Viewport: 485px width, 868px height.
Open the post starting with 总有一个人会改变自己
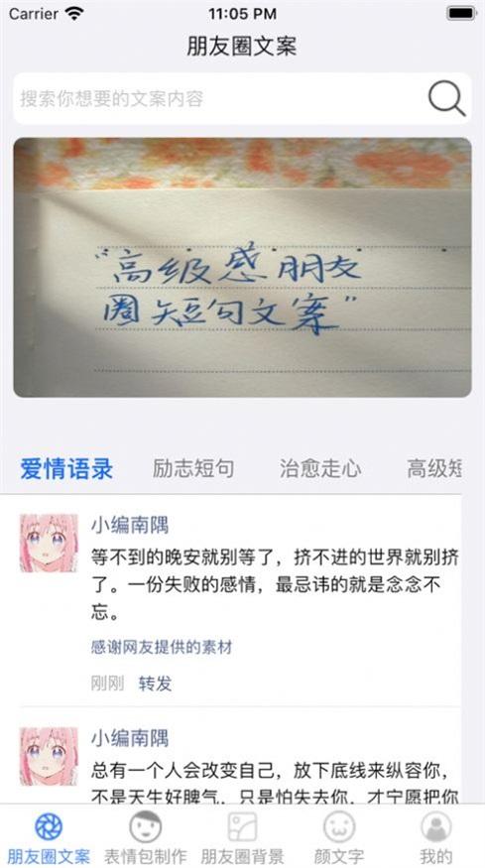pos(275,783)
